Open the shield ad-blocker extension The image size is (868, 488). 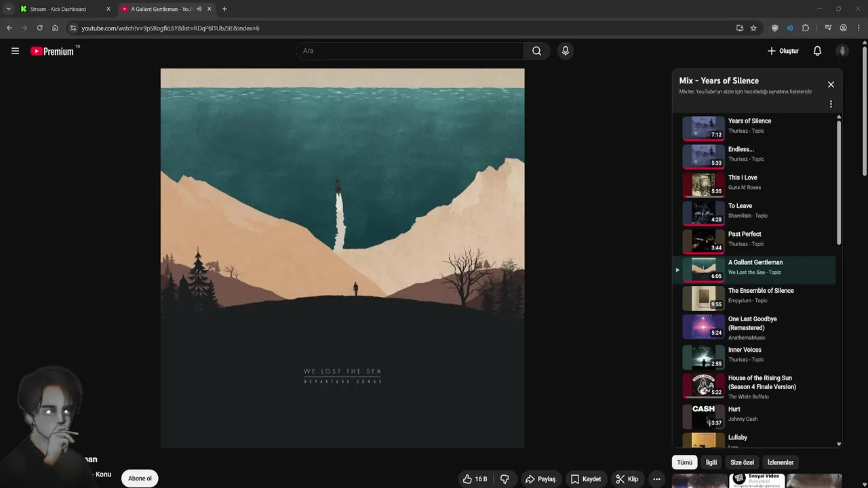click(x=775, y=28)
